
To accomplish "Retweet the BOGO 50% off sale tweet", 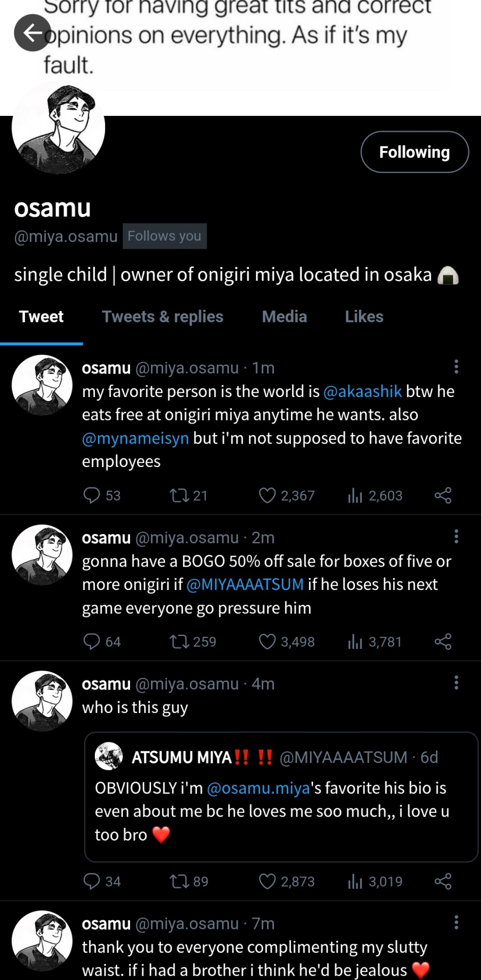I will (x=179, y=642).
